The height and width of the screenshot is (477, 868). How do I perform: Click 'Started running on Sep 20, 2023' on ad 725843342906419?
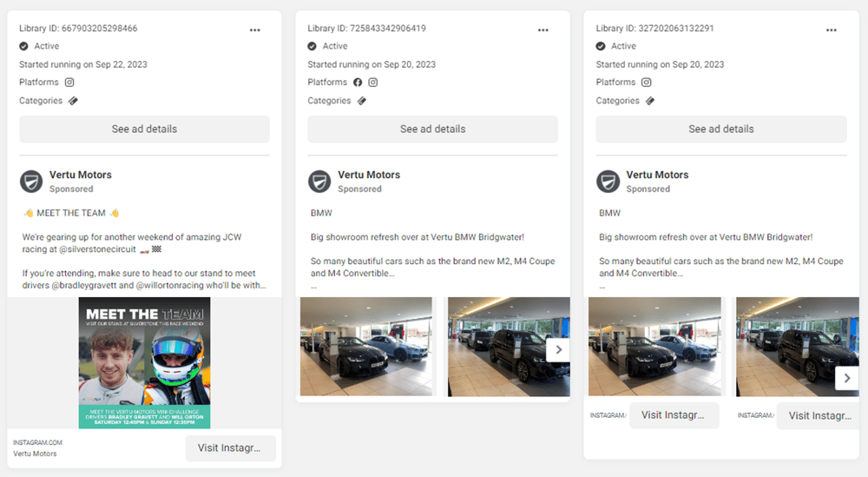point(372,64)
